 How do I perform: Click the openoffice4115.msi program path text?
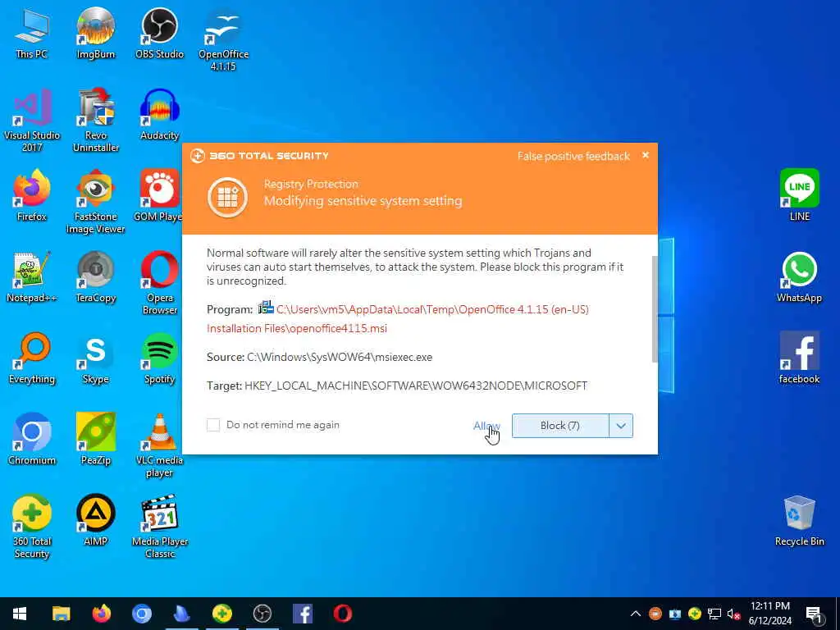(398, 319)
